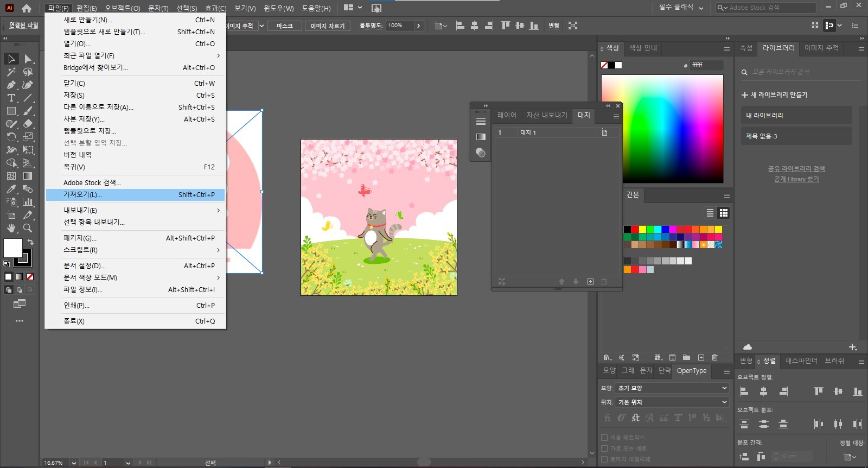The height and width of the screenshot is (468, 868).
Task: Check the 가로 또는 세로 option
Action: pyautogui.click(x=604, y=448)
